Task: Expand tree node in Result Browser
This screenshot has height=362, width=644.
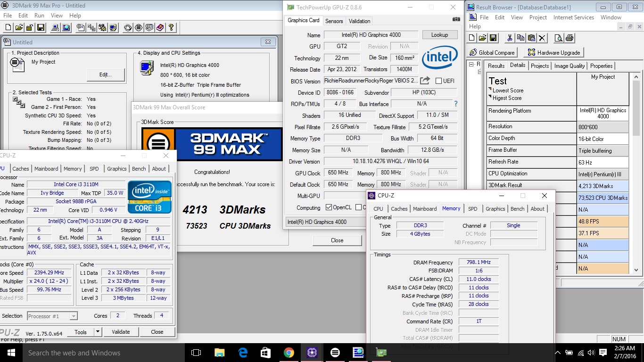Action: point(472,65)
